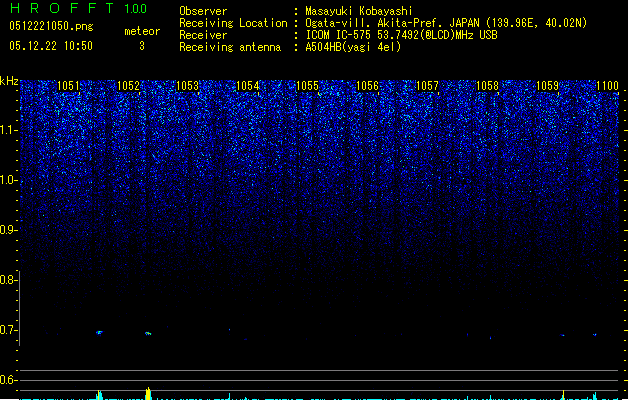The image size is (629, 400).
Task: Click the 1052 time marker
Action: 128,85
